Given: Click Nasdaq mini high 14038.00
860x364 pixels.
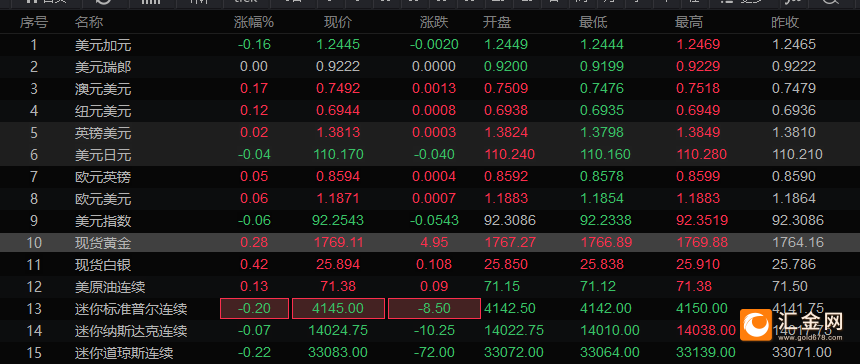Looking at the screenshot, I should click(705, 331).
